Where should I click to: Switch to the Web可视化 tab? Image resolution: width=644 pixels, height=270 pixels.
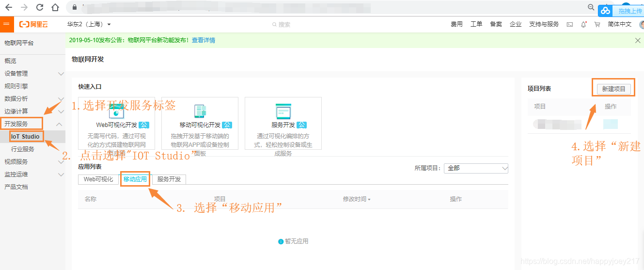coord(98,179)
